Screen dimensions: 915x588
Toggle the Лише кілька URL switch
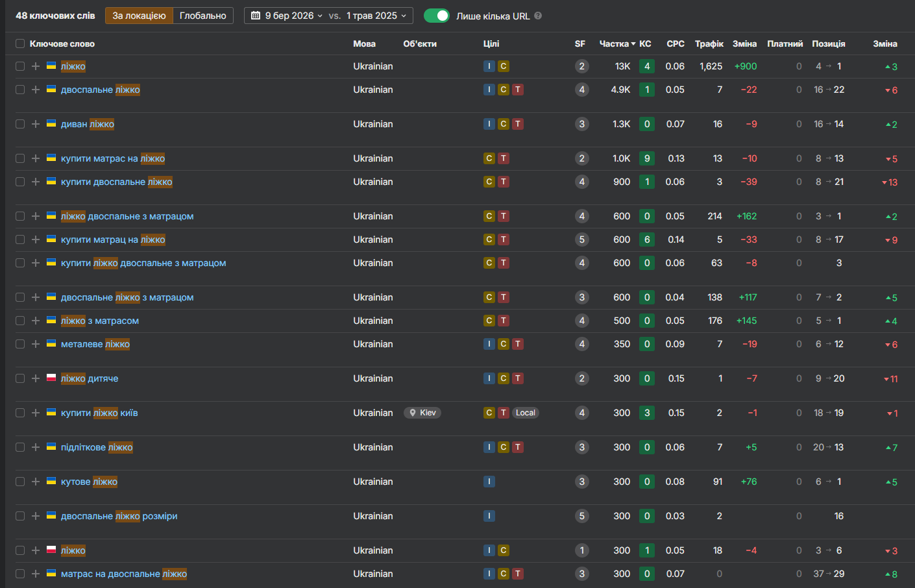click(437, 16)
